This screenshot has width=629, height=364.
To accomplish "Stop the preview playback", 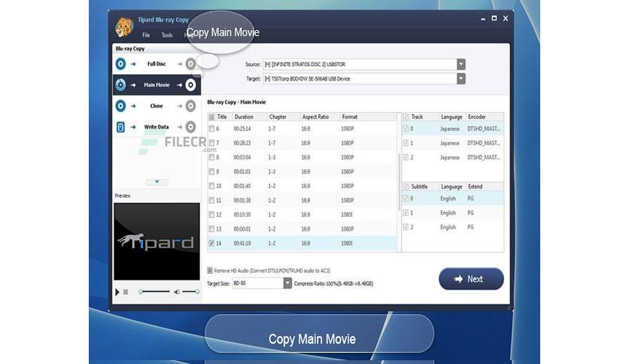I will coord(126,292).
